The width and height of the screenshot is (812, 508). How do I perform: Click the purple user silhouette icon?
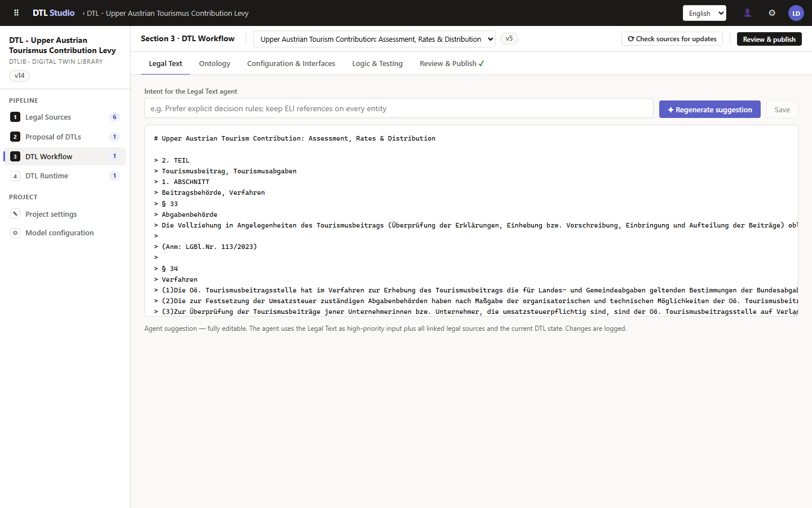747,13
